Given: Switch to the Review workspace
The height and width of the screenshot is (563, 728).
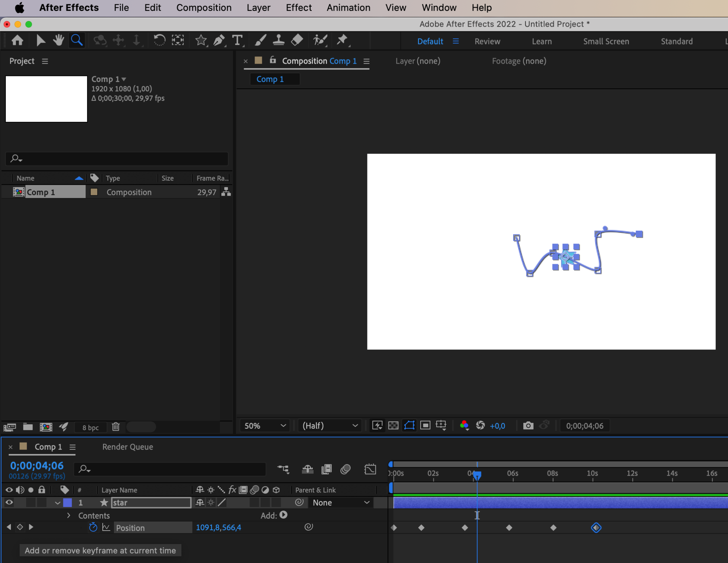Looking at the screenshot, I should [x=487, y=41].
